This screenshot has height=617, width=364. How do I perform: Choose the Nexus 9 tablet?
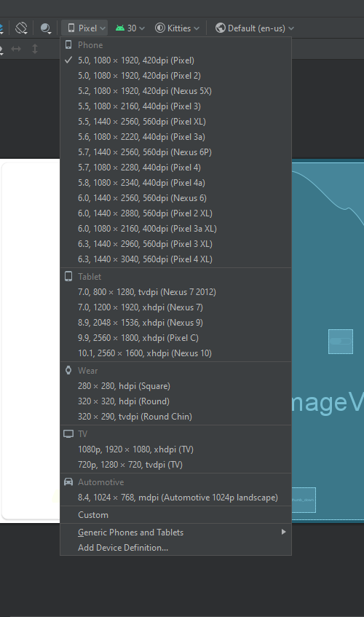[x=175, y=323]
